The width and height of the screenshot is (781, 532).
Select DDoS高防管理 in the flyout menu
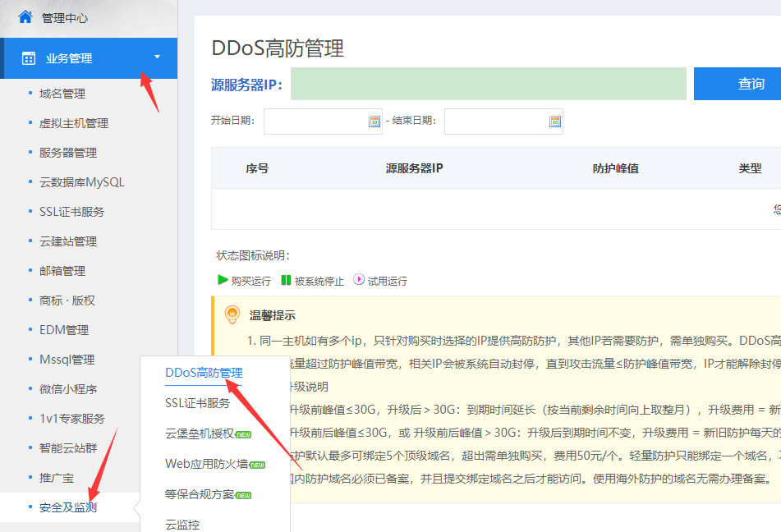(204, 373)
